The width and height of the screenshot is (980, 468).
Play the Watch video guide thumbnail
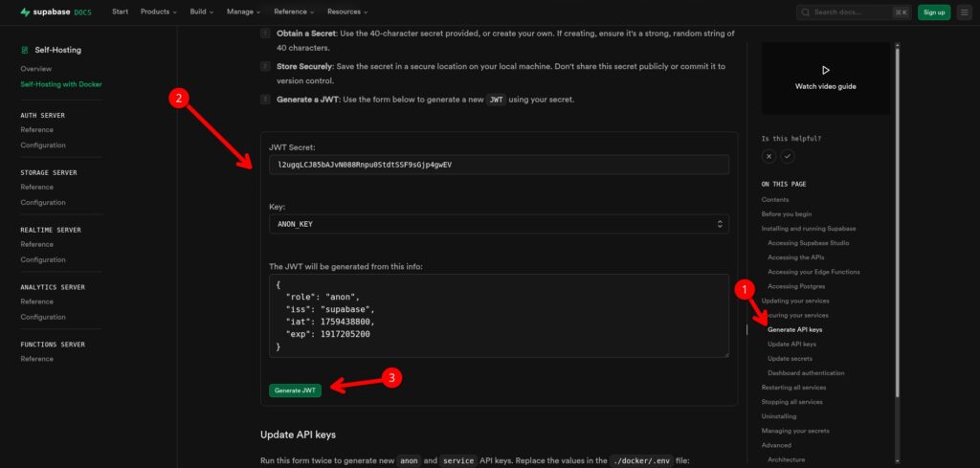pos(825,78)
